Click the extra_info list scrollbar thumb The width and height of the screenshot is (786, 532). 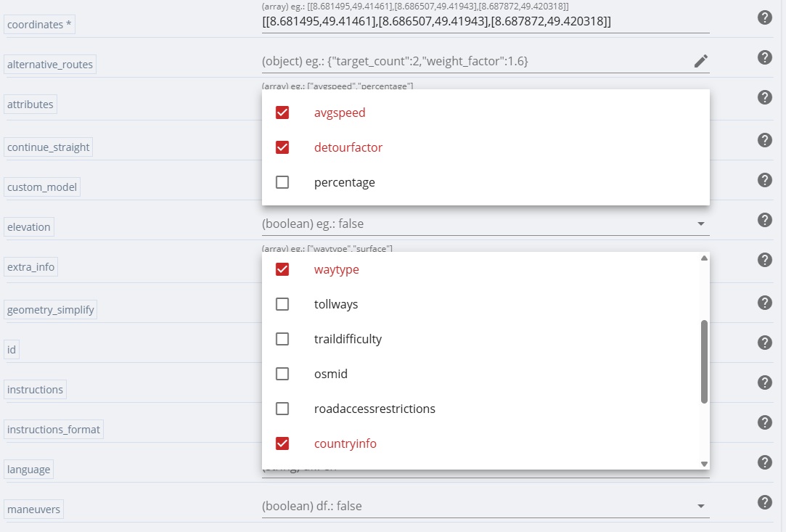(x=704, y=361)
